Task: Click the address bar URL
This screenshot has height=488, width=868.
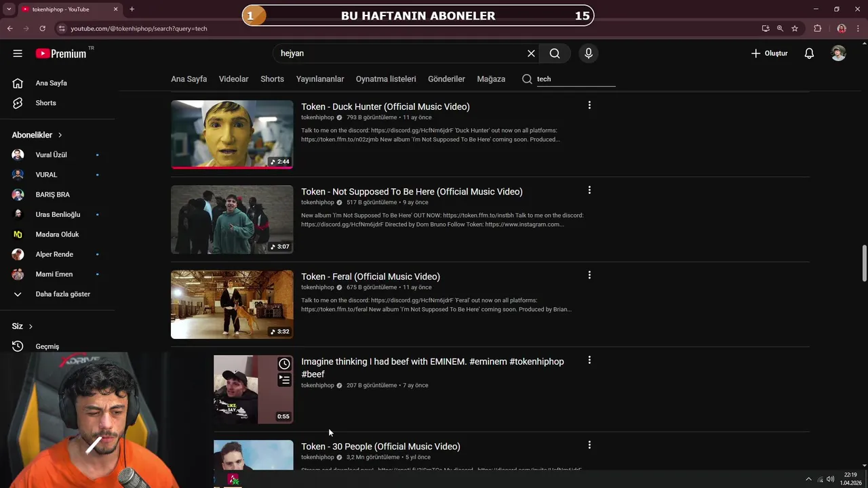Action: [x=139, y=28]
